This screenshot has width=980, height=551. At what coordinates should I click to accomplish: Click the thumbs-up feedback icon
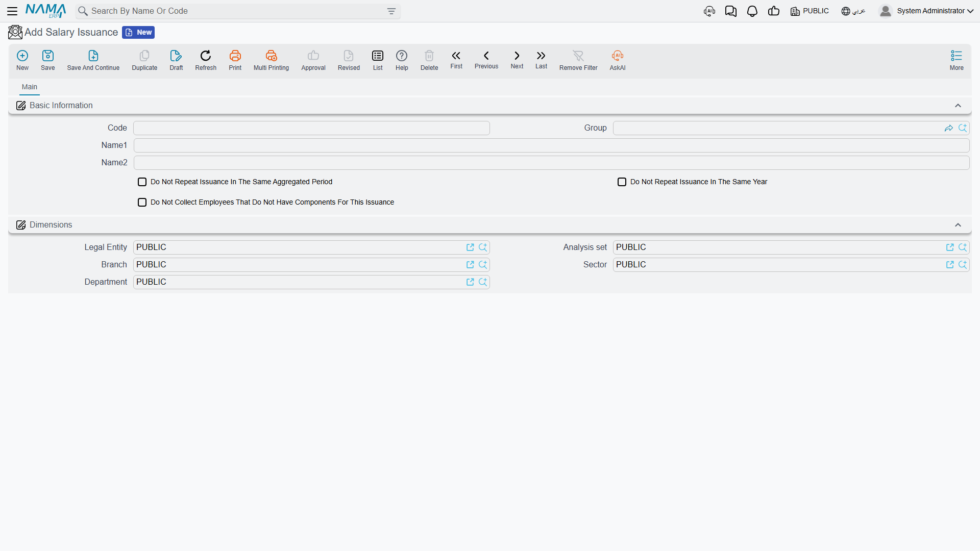click(774, 11)
